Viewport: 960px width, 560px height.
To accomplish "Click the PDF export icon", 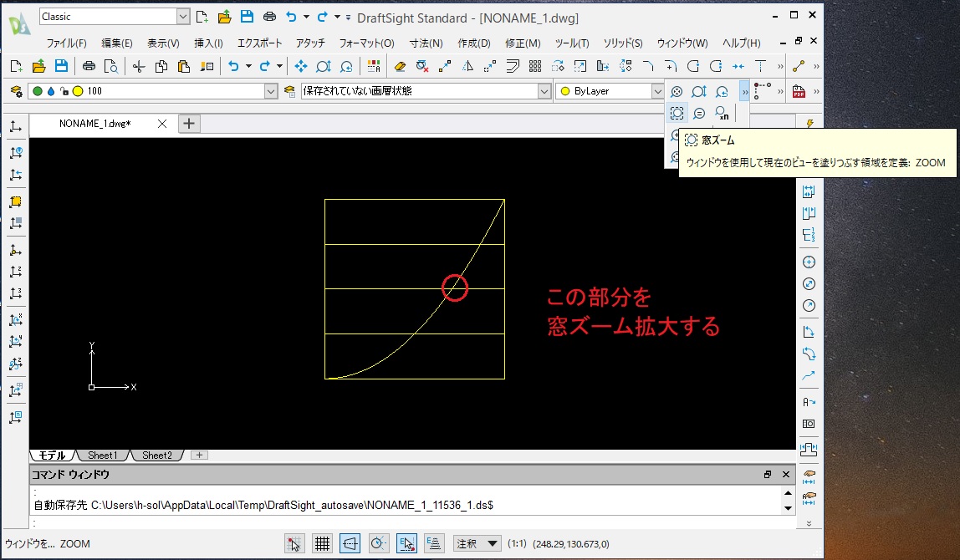I will [x=799, y=92].
